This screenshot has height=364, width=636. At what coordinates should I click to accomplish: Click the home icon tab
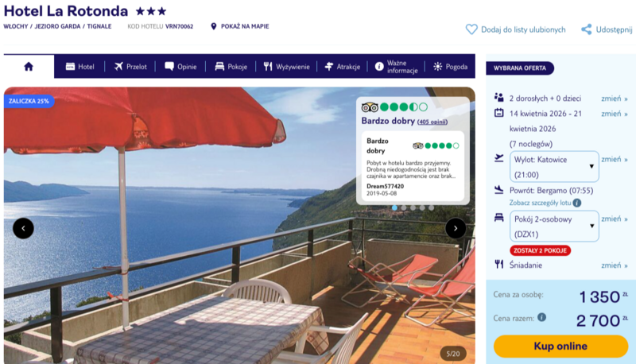pyautogui.click(x=29, y=67)
